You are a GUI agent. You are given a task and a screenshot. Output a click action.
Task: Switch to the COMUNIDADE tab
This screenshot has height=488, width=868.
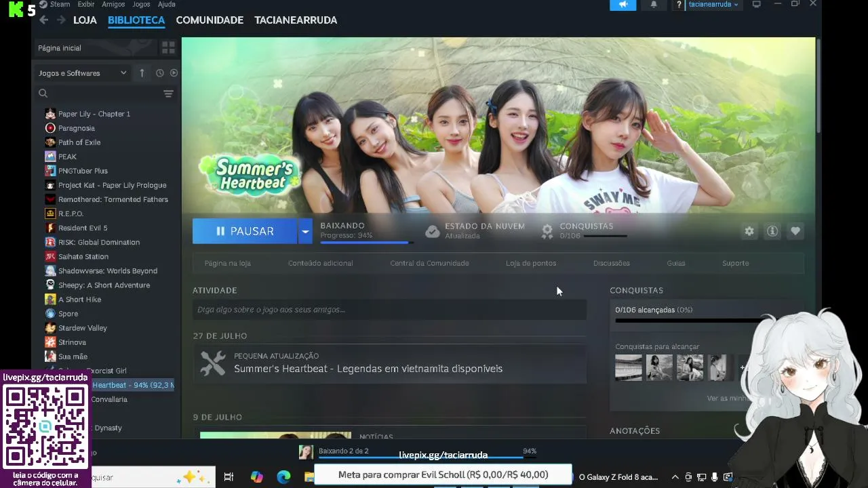tap(210, 20)
